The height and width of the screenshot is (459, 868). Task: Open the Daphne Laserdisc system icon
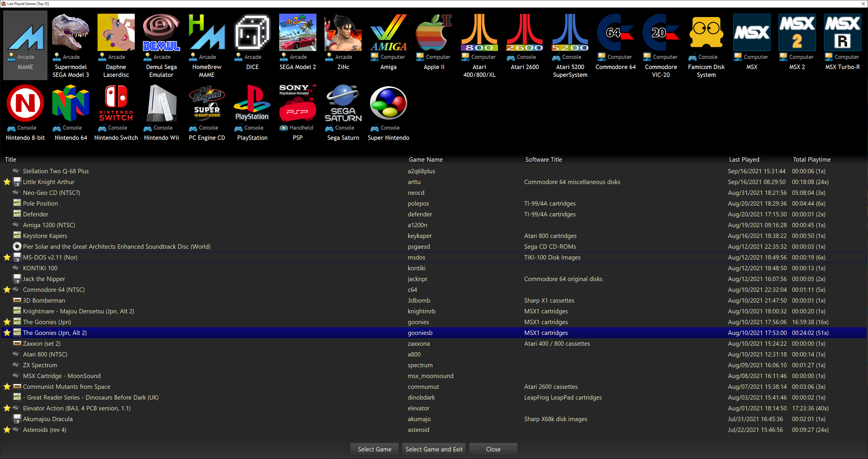click(116, 33)
